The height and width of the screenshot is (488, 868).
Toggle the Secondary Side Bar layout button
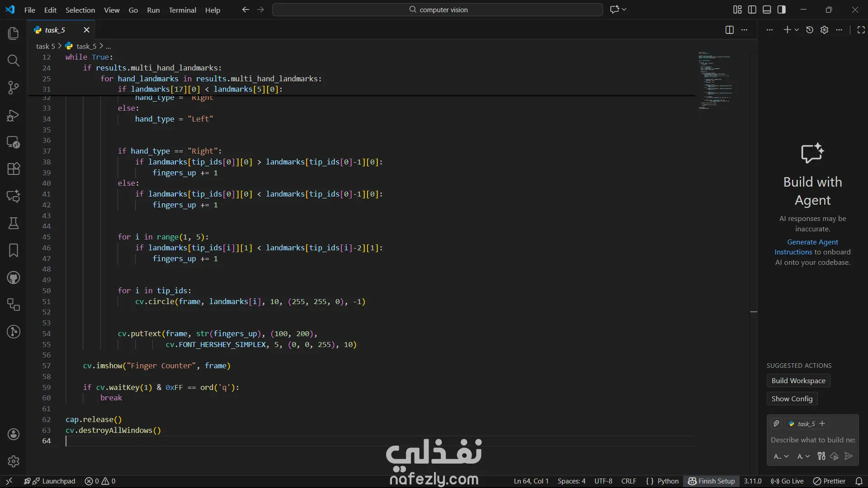[782, 9]
